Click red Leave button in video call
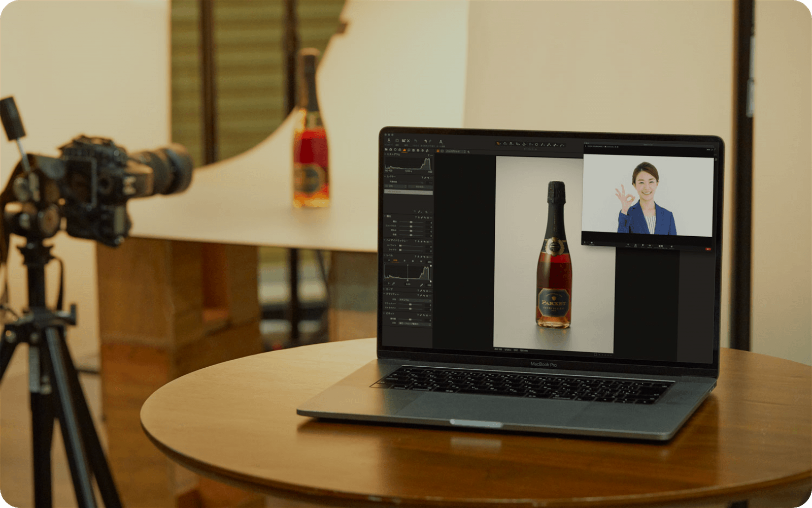The width and height of the screenshot is (812, 508). [708, 249]
